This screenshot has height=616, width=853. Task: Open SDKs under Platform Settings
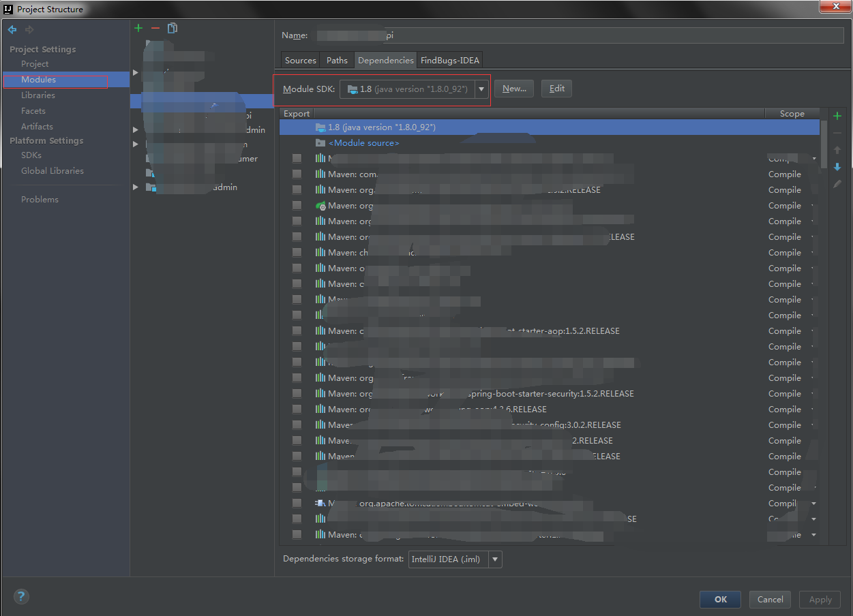[x=31, y=155]
